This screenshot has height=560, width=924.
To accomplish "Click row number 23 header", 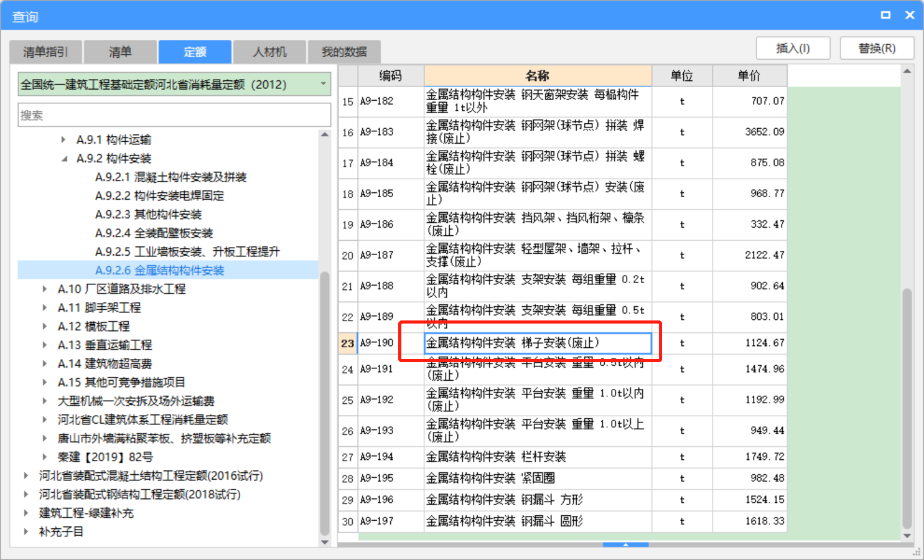I will (x=348, y=343).
